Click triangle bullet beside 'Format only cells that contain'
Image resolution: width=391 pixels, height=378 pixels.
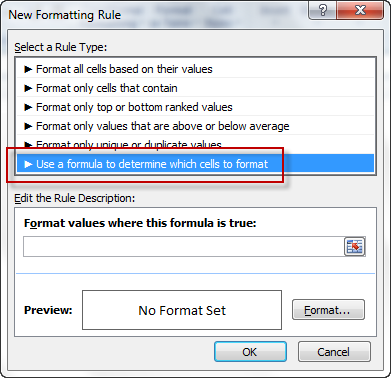pos(28,88)
